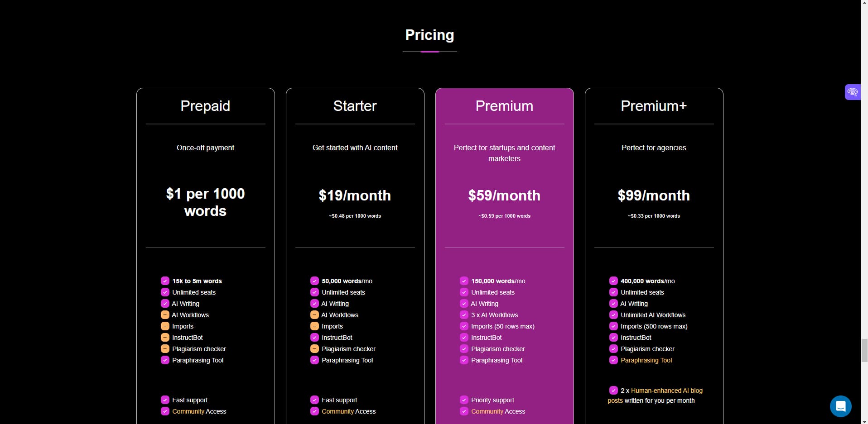Open the "Human-enhanced AI blog posts" link
Viewport: 868px width, 424px height.
(666, 391)
